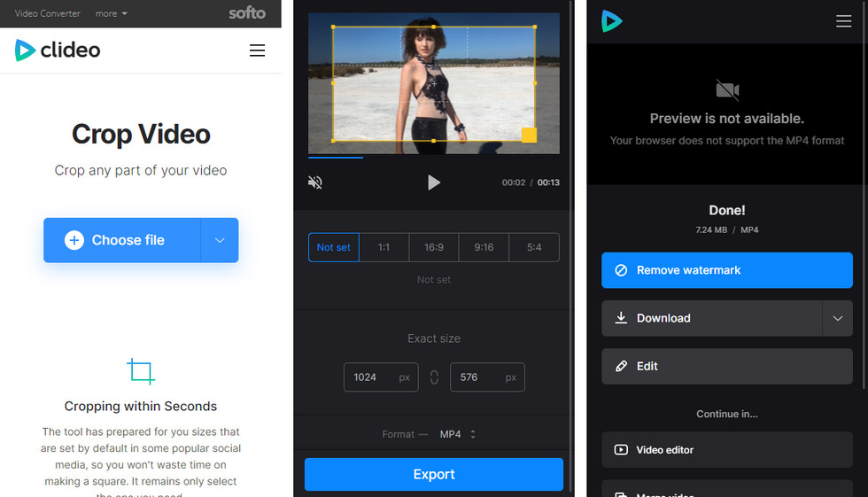Click the Clideo play logo in right panel
This screenshot has width=868, height=497.
pos(612,21)
